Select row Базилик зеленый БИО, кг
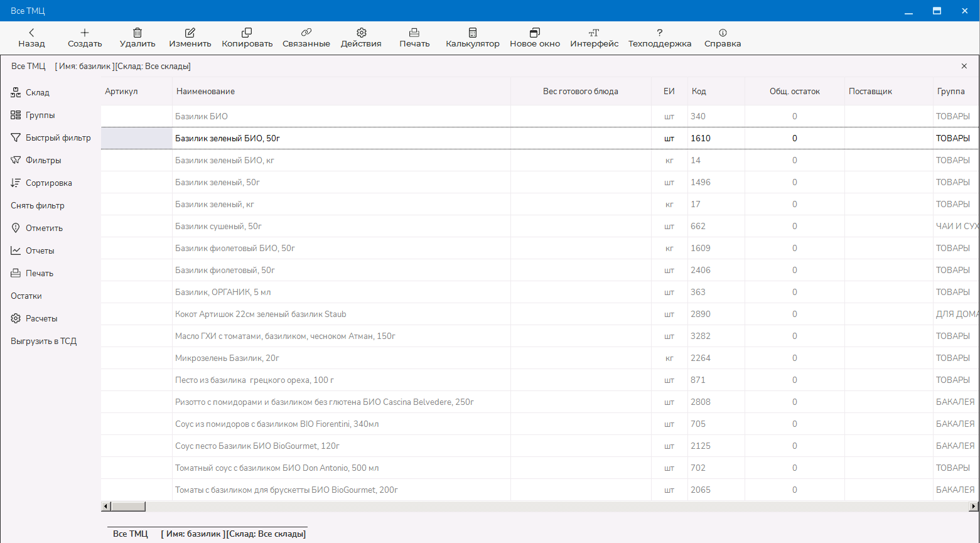The image size is (980, 543). [x=540, y=160]
